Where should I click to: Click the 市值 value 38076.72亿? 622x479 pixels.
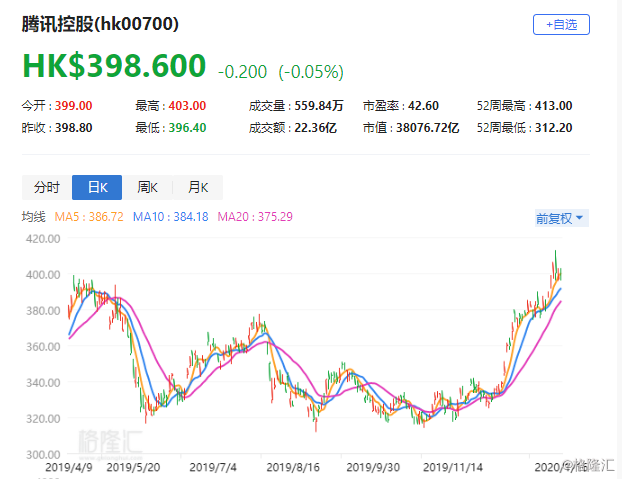427,128
